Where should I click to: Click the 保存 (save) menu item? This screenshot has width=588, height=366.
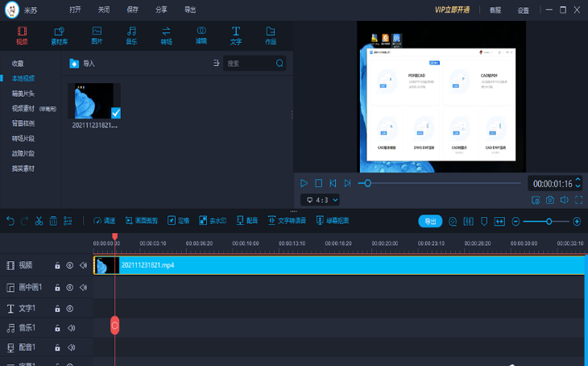pyautogui.click(x=132, y=10)
